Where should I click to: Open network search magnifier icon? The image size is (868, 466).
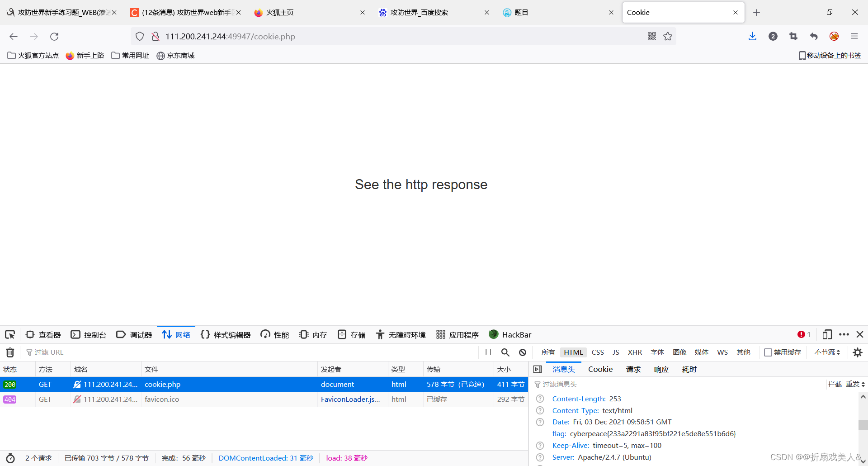(x=505, y=352)
